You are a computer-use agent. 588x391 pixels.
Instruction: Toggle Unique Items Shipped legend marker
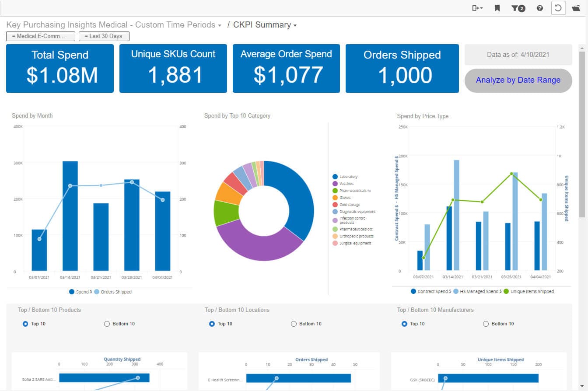coord(507,291)
